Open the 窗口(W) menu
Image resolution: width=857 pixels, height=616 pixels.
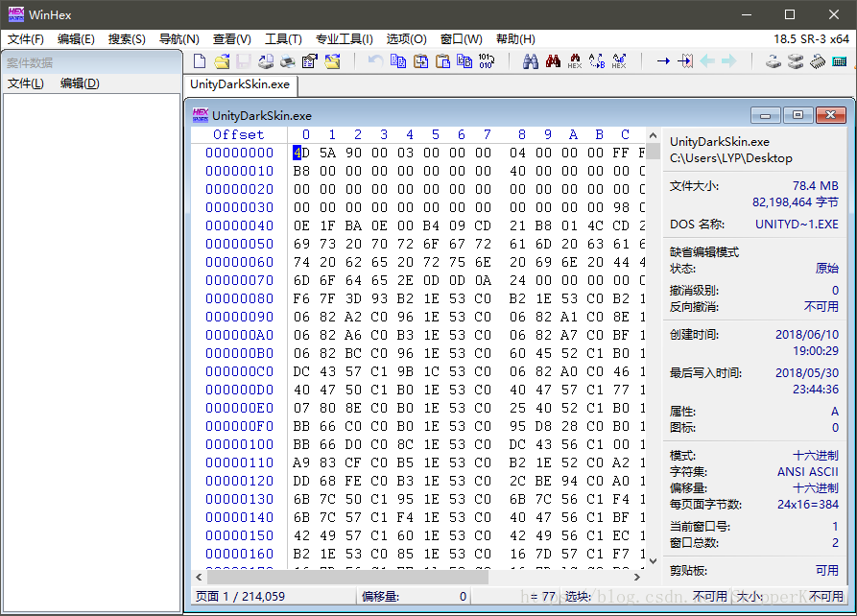coord(462,39)
